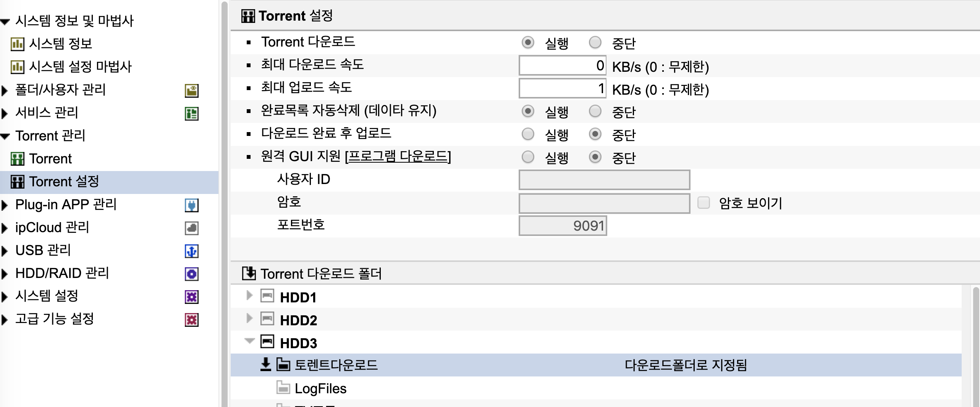Enable the 암호 보이기 checkbox
The image size is (980, 407).
703,203
